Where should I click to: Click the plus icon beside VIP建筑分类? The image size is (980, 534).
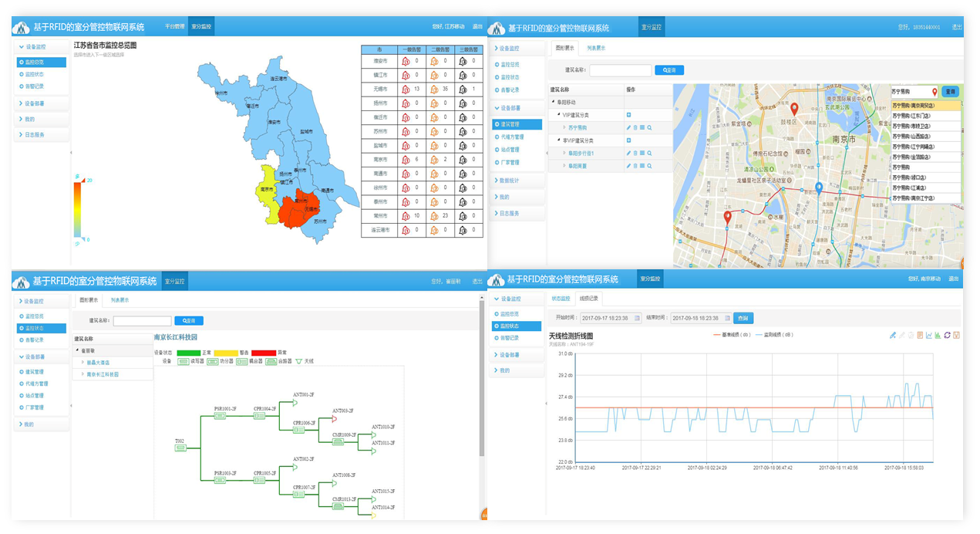(628, 114)
